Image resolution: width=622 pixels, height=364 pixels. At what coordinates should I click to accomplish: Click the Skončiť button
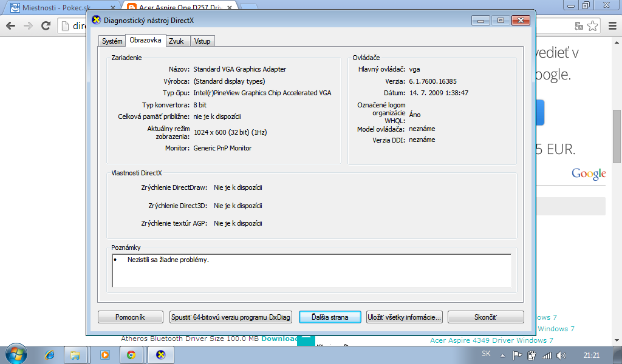485,317
